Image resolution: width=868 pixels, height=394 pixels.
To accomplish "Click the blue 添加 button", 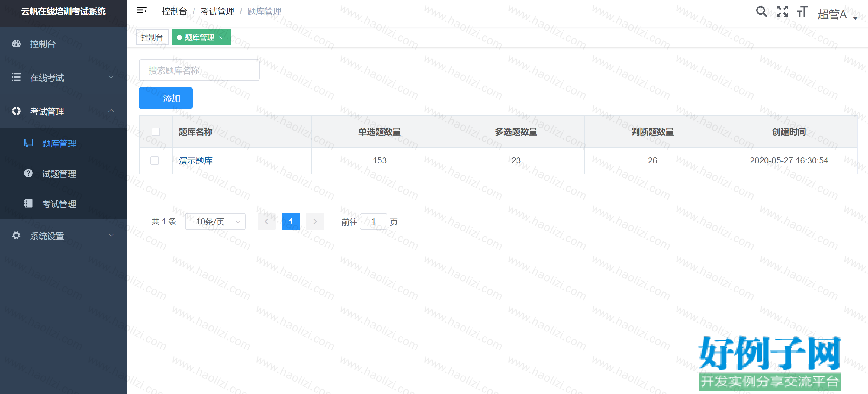I will pyautogui.click(x=166, y=98).
